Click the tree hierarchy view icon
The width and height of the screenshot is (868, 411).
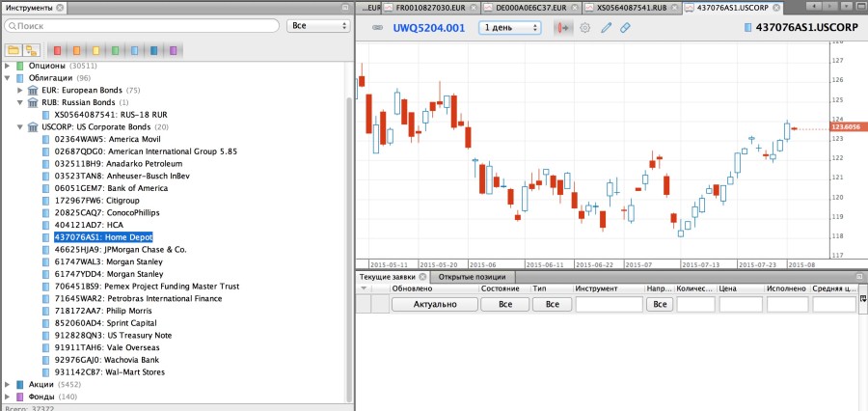click(x=33, y=49)
